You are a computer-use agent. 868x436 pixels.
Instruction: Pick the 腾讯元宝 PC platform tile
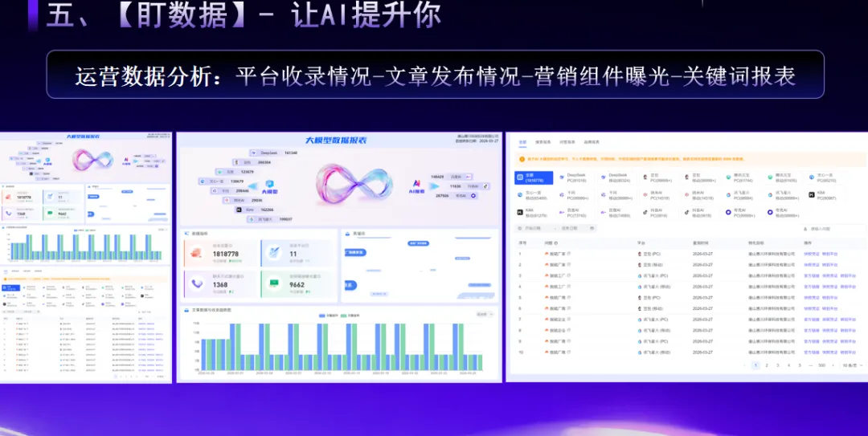[740, 177]
